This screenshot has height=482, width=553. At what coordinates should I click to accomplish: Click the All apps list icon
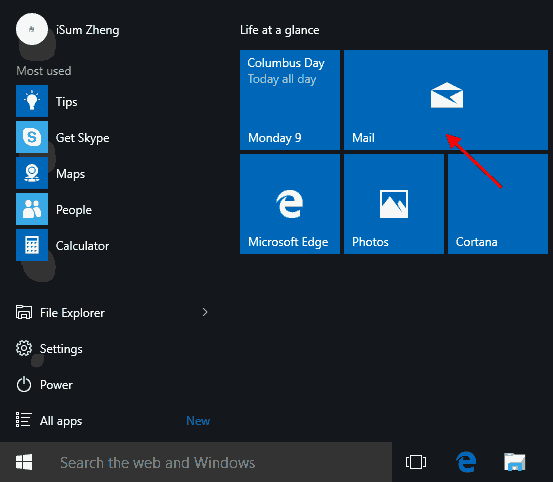point(24,420)
